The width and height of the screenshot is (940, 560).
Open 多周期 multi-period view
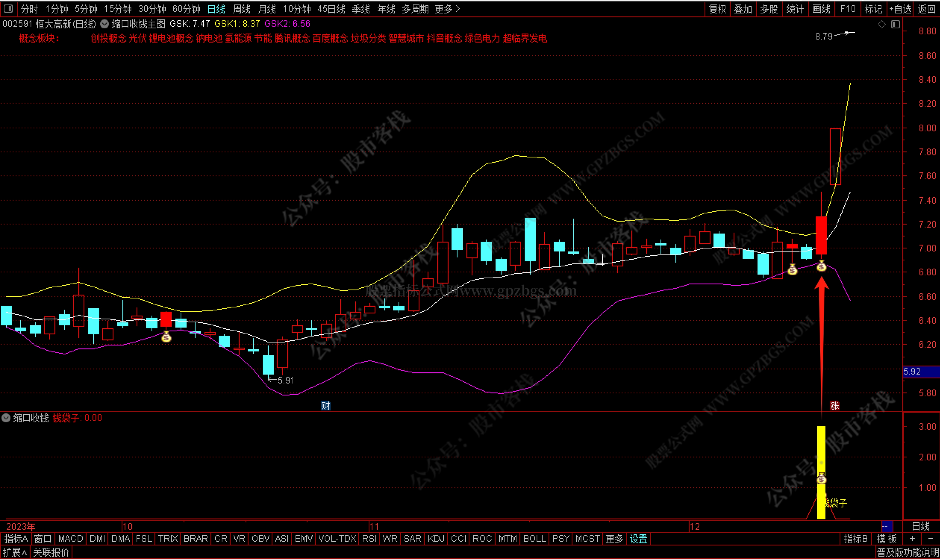pos(415,9)
